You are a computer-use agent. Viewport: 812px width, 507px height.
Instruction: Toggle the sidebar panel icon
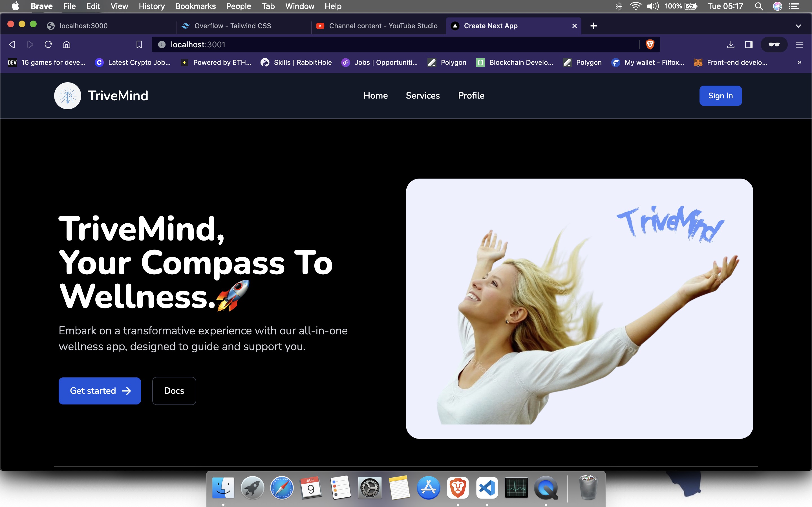(749, 45)
